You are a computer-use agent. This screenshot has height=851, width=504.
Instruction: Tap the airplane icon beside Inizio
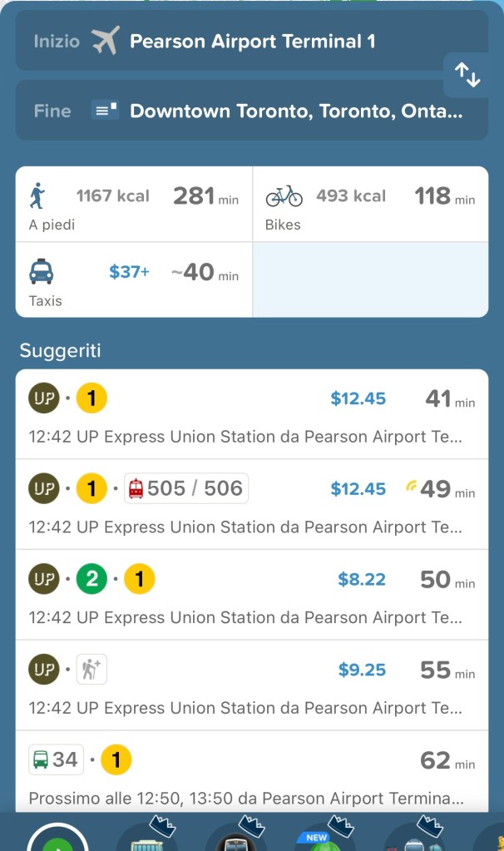click(x=106, y=41)
